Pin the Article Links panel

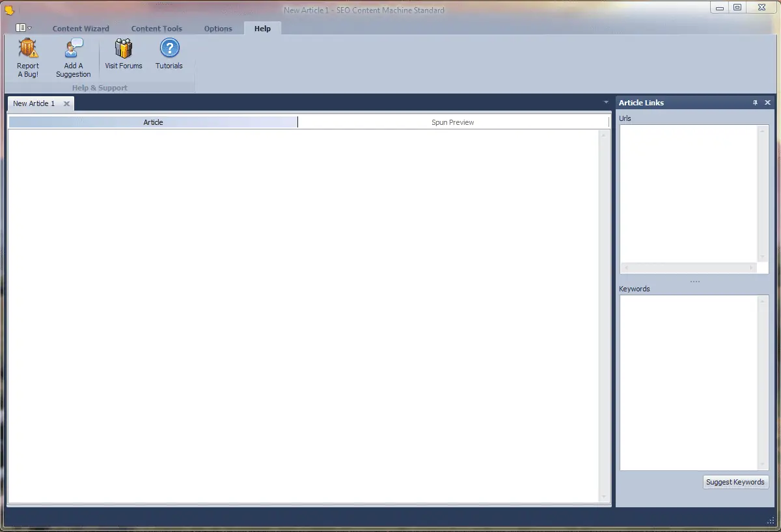click(756, 103)
